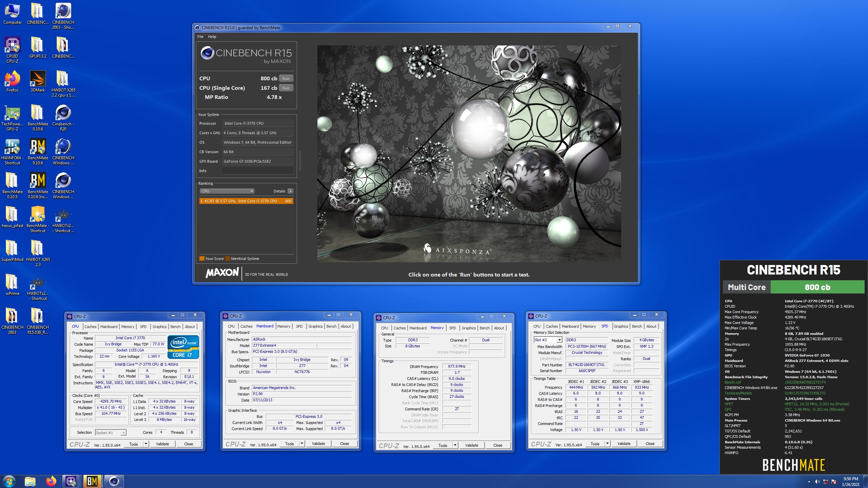The width and height of the screenshot is (868, 488).
Task: Click Validate in first CPU-Z window
Action: pyautogui.click(x=162, y=444)
